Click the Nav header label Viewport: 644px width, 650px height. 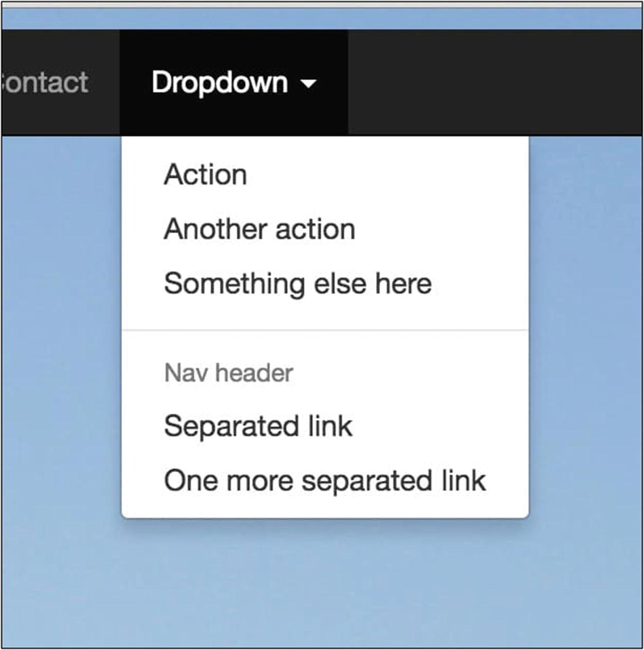(229, 373)
